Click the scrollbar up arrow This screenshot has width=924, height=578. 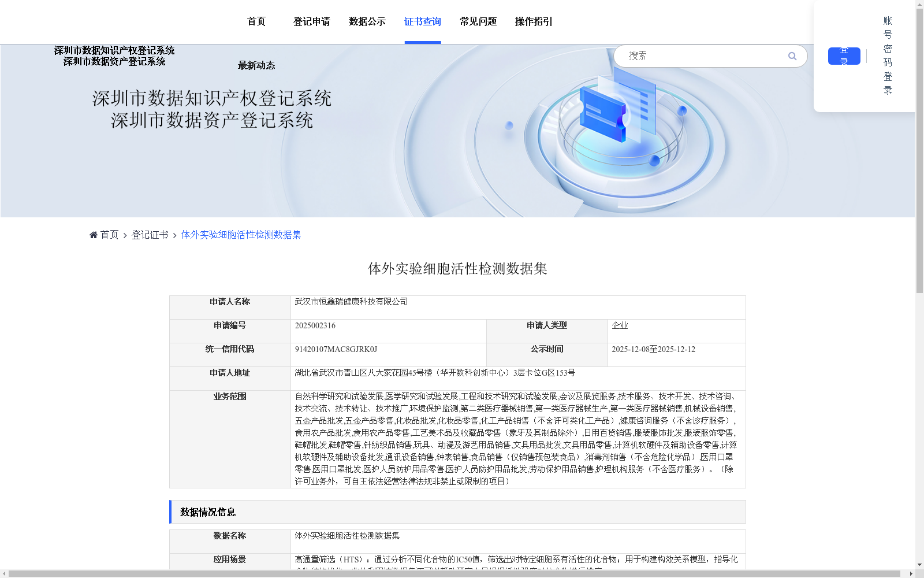coord(919,3)
